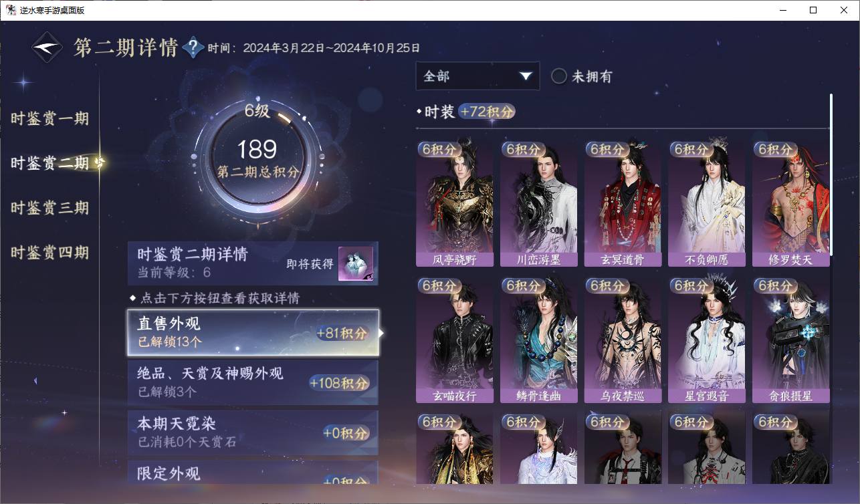Click the upcoming reward preview icon
860x504 pixels.
point(356,264)
